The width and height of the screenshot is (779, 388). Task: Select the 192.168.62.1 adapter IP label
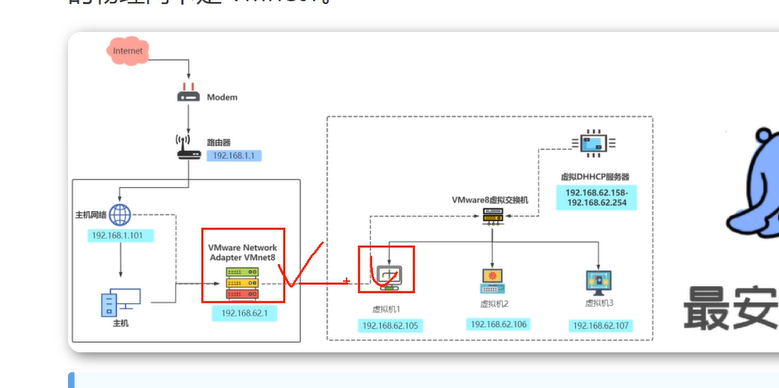click(244, 313)
